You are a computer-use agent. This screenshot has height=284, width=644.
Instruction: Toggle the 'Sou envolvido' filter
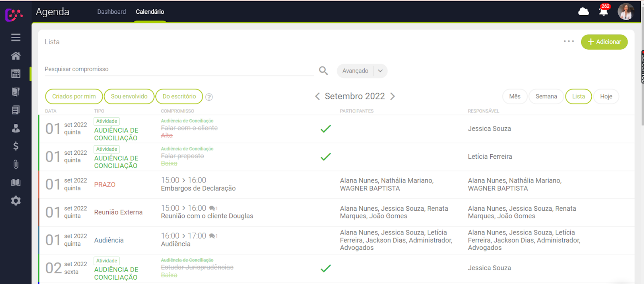click(x=129, y=97)
